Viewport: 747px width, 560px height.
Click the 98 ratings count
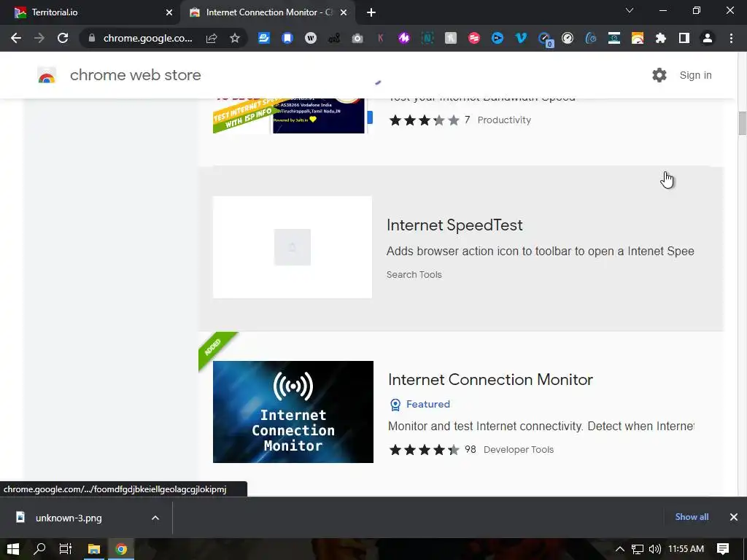[471, 449]
